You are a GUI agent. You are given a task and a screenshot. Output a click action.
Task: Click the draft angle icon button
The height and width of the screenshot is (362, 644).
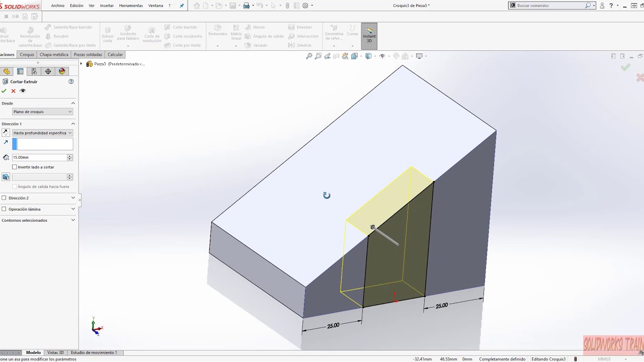[x=6, y=177]
